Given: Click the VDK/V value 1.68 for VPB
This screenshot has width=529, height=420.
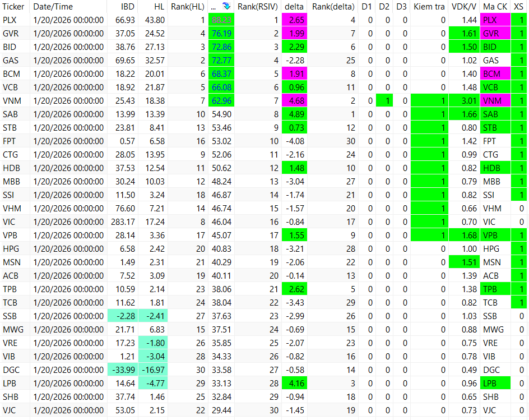Looking at the screenshot, I should 464,236.
